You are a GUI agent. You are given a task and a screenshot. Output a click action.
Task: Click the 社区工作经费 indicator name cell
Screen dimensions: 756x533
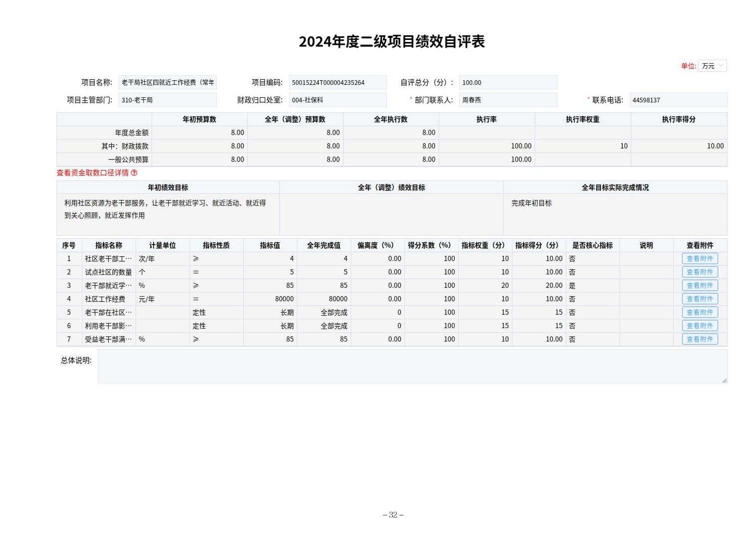109,299
